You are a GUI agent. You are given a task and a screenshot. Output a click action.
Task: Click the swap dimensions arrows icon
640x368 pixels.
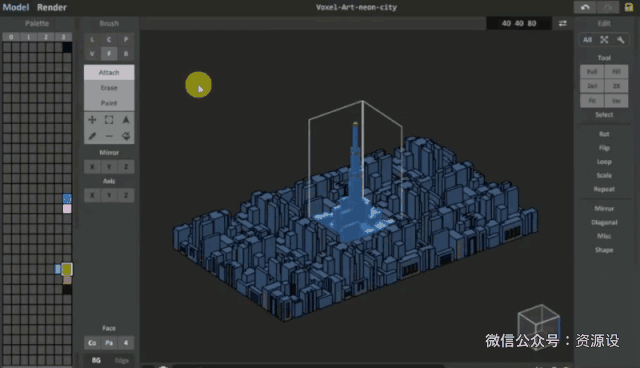pyautogui.click(x=562, y=23)
